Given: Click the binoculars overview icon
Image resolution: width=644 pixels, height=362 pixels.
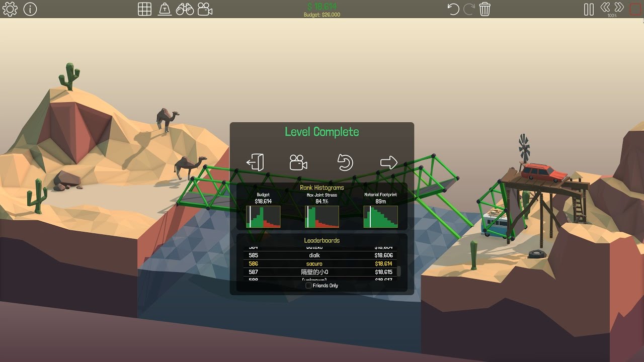Looking at the screenshot, I should pos(185,9).
